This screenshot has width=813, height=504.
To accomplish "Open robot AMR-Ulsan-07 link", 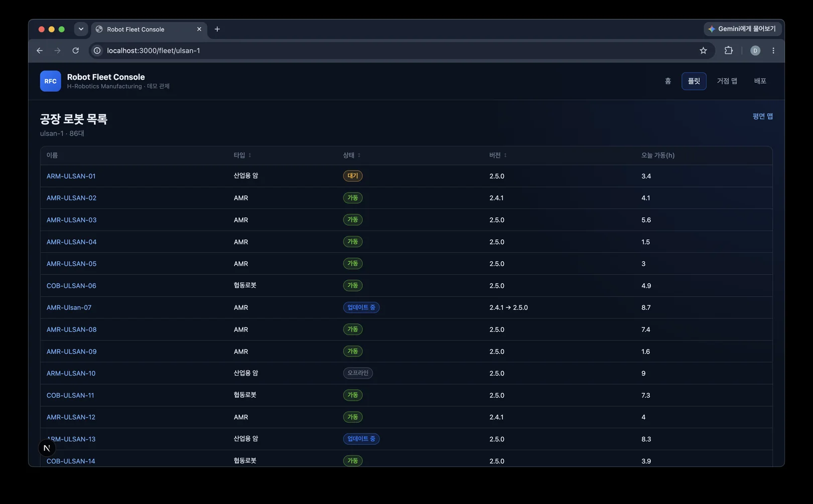I will [x=69, y=308].
